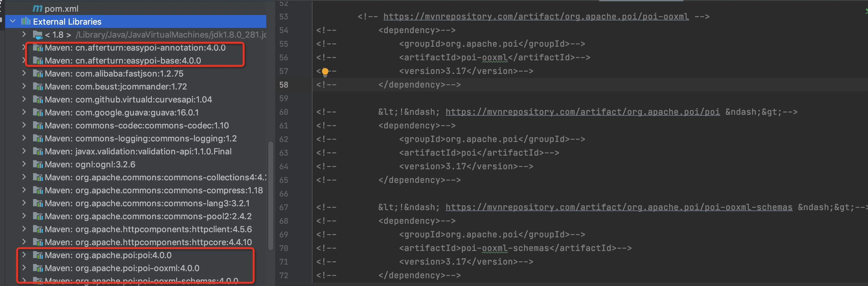Expand Maven easypoi-annotation:4.0.0 library

[24, 47]
